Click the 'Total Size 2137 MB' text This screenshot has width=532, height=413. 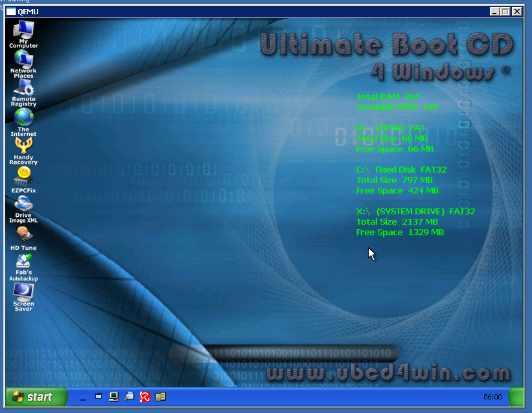pyautogui.click(x=397, y=222)
